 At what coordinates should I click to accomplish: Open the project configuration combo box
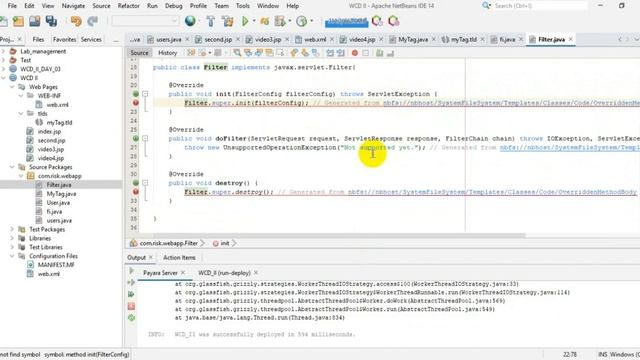click(145, 21)
